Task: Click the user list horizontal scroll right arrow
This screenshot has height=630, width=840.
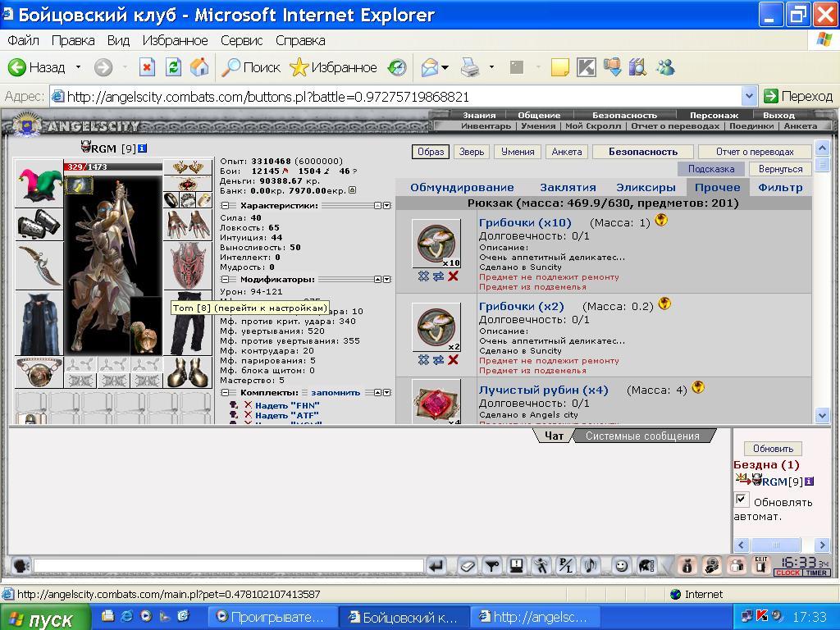Action: pyautogui.click(x=822, y=546)
